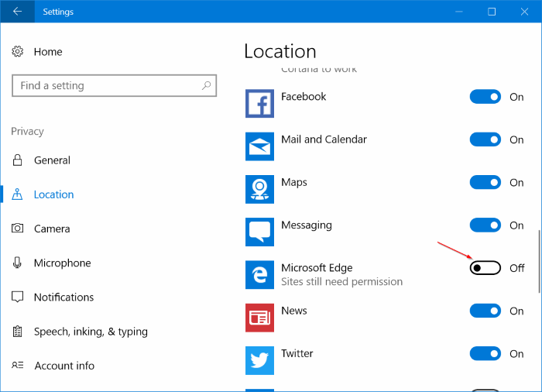Click the back arrow in Settings title bar

click(17, 12)
